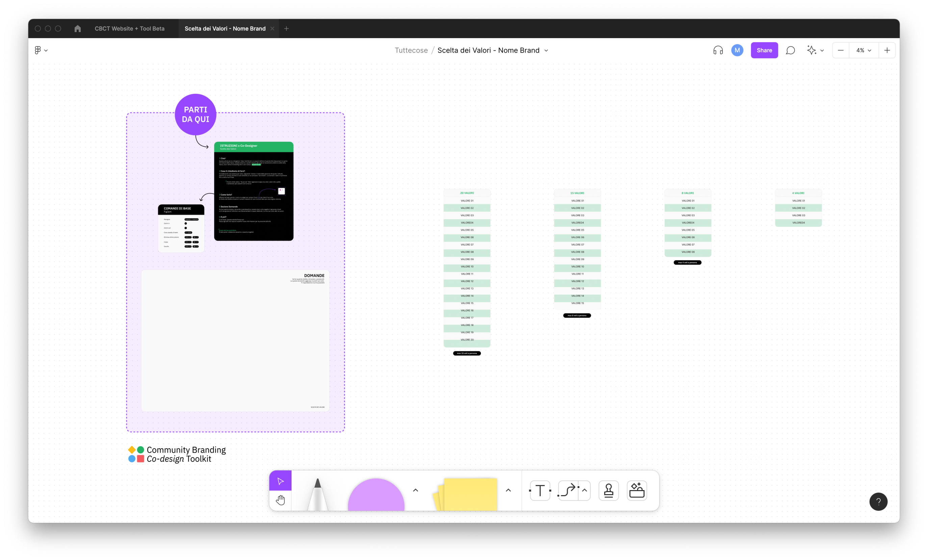The width and height of the screenshot is (928, 560).
Task: Select VALORE 08 in the 8 VALORI list
Action: click(688, 252)
